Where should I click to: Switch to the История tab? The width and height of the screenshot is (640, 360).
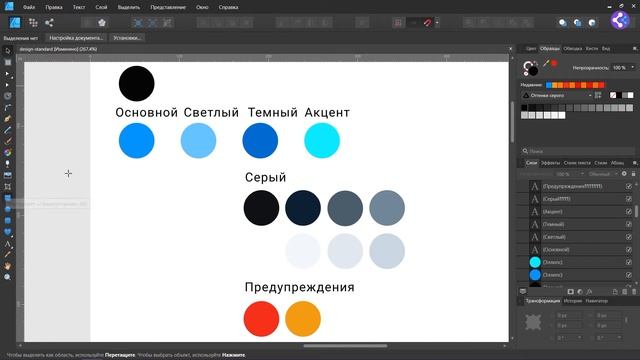[573, 301]
